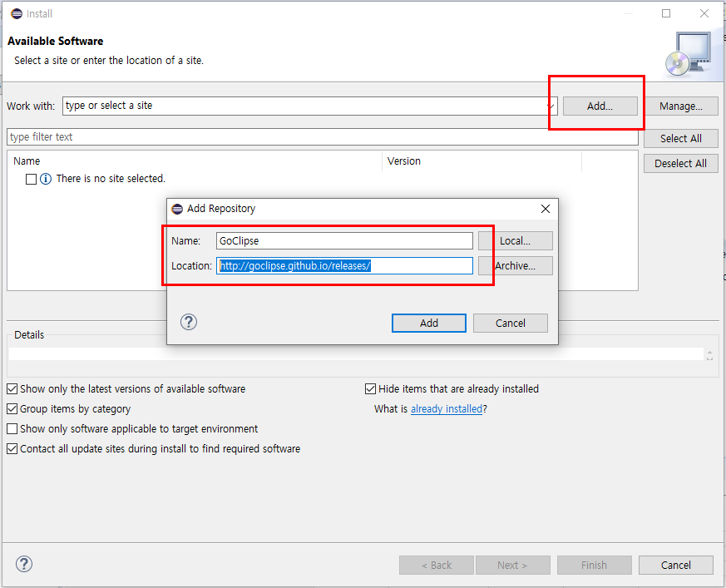The width and height of the screenshot is (726, 588).
Task: Click Deselect All button
Action: click(x=680, y=164)
